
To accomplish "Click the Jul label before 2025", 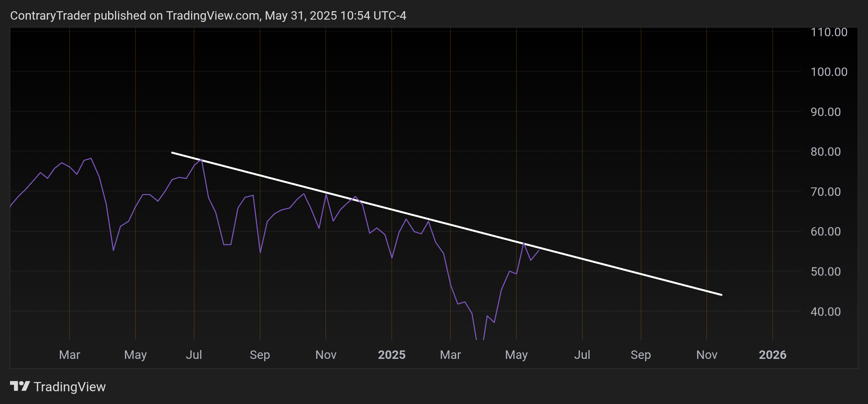I will [x=194, y=355].
